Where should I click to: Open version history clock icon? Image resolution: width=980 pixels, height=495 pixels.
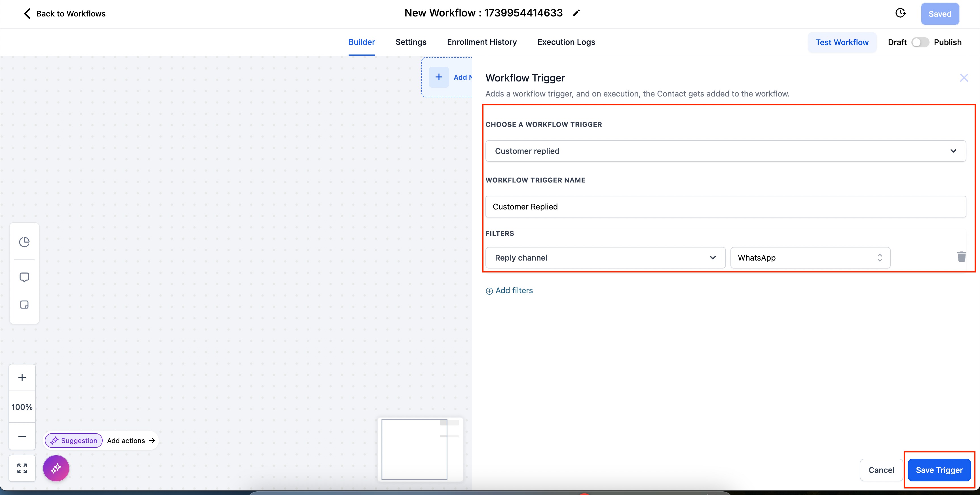point(900,13)
